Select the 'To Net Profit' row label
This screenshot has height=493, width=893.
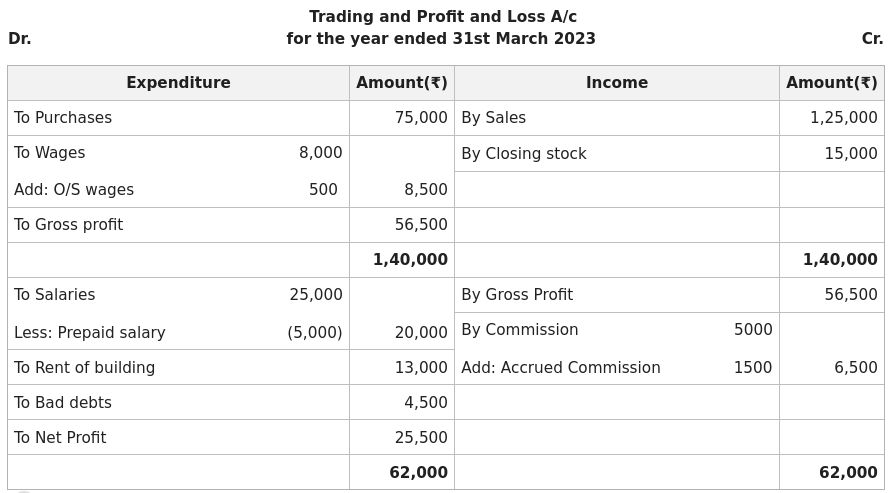pos(60,438)
